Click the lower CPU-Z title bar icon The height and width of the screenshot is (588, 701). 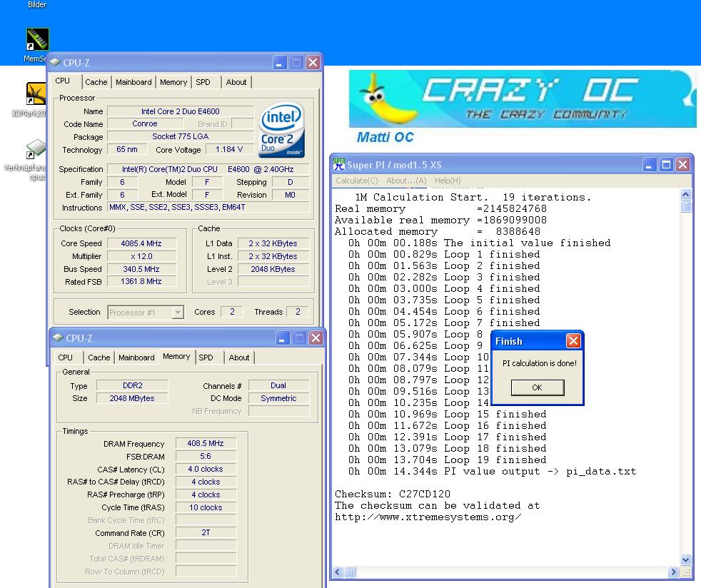[58, 338]
